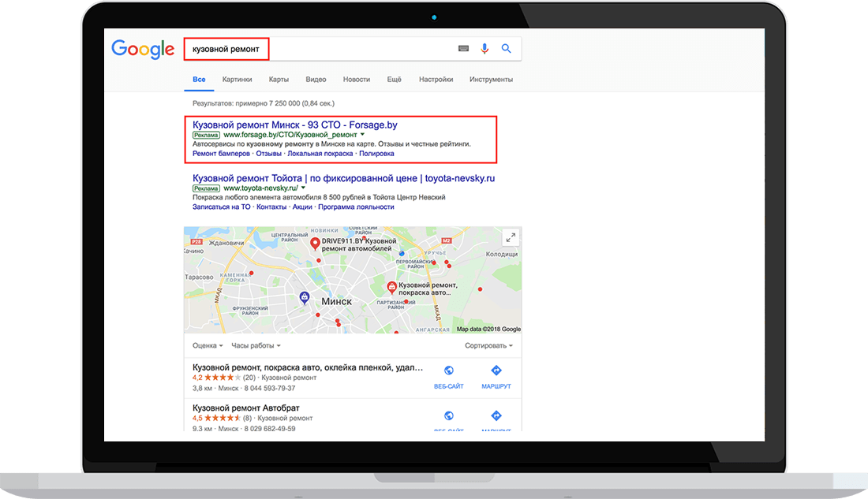Click forsage.by green URL text
This screenshot has height=499, width=868.
click(290, 135)
